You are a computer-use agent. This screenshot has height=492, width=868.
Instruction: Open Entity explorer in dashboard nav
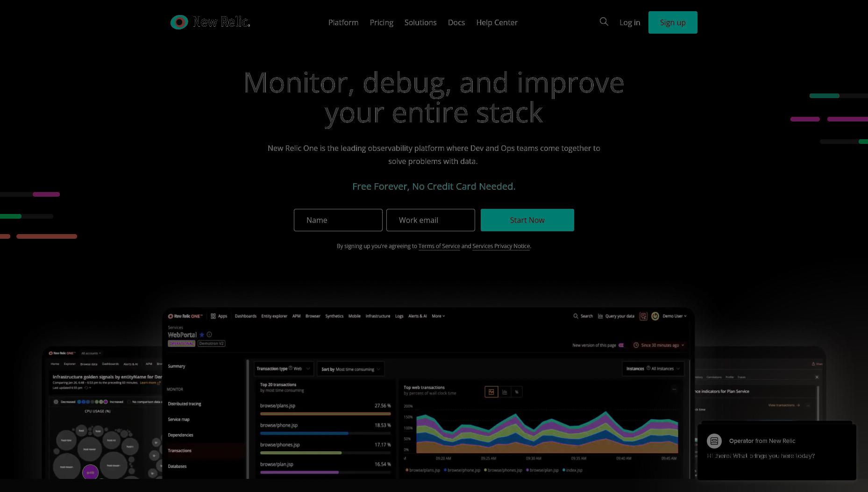click(x=274, y=316)
